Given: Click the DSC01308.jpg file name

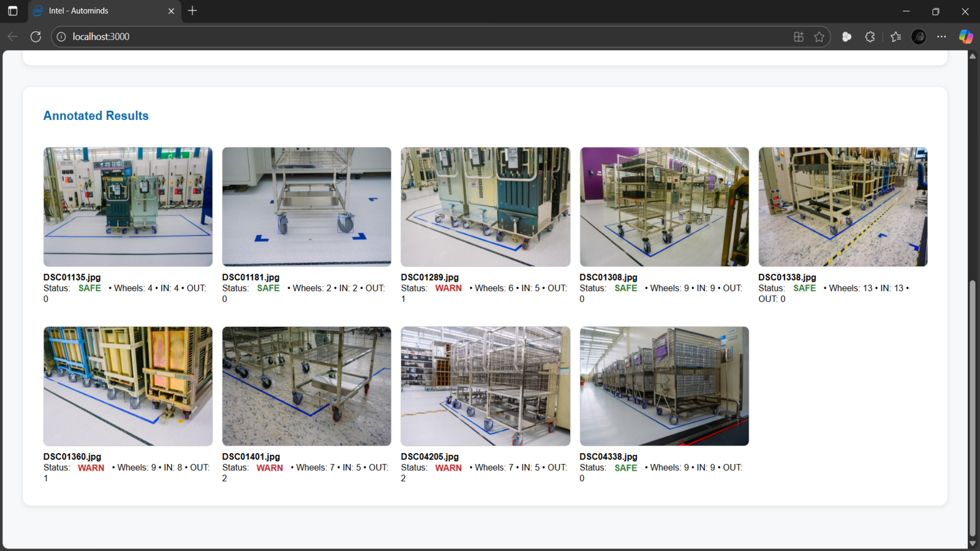Looking at the screenshot, I should (x=609, y=277).
